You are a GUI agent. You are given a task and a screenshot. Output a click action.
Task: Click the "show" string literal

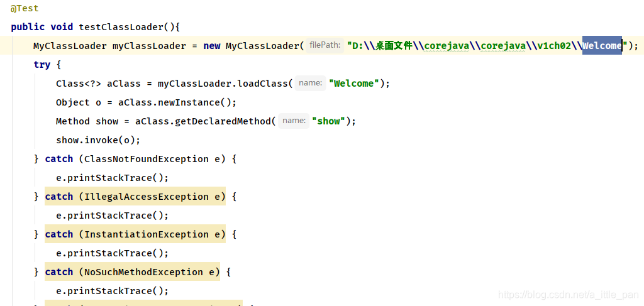[x=328, y=121]
